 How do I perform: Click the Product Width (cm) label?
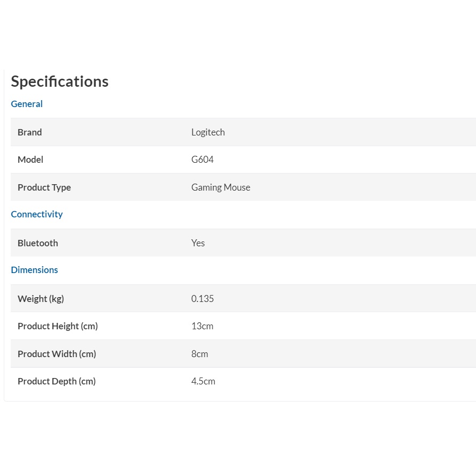point(57,354)
